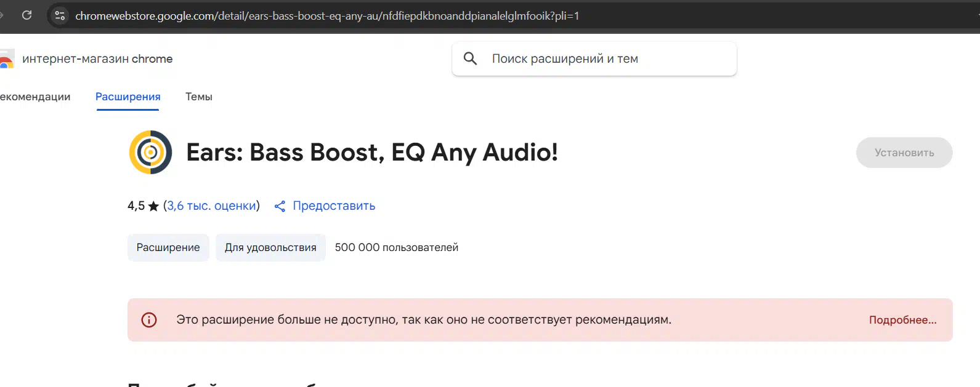980x387 pixels.
Task: Switch to the Темы tab
Action: (199, 97)
